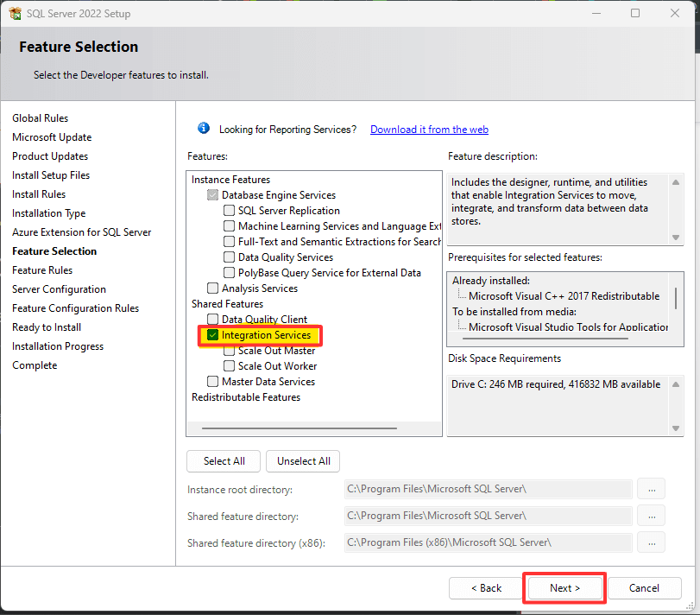Screen dimensions: 700x615
Task: Click the Feature description scroll down arrow
Action: [676, 238]
